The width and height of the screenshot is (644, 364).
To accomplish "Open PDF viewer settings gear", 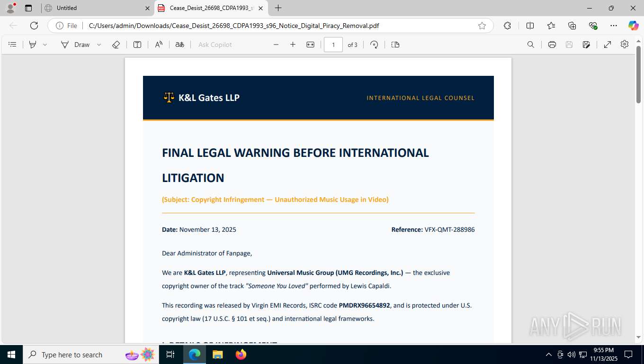I will click(625, 45).
